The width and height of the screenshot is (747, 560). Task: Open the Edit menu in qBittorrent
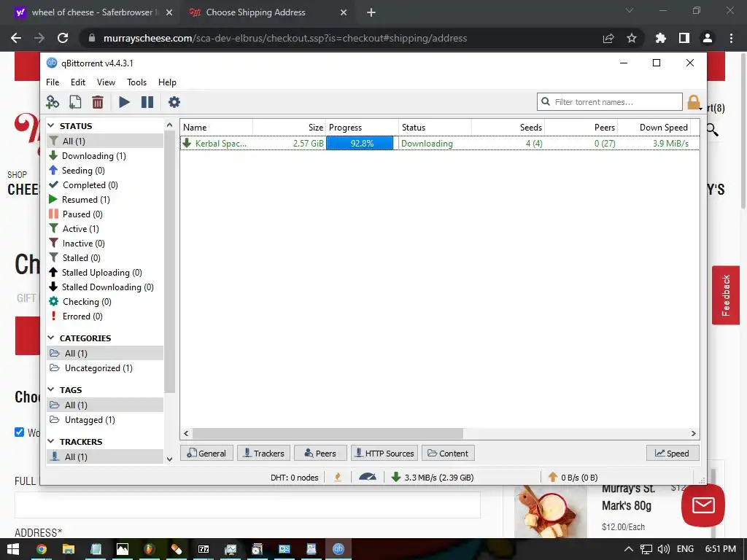point(77,82)
